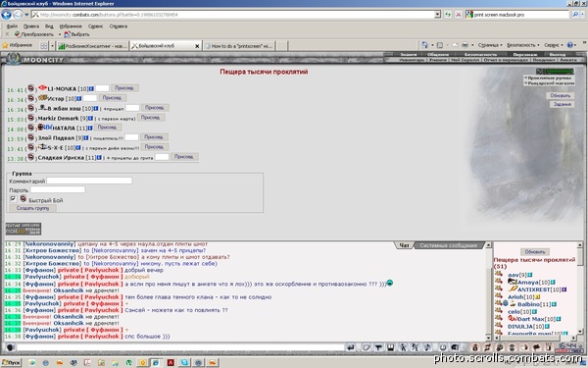Open the Вид menu in menu bar
Viewport: 588px width, 368px height.
[49, 26]
